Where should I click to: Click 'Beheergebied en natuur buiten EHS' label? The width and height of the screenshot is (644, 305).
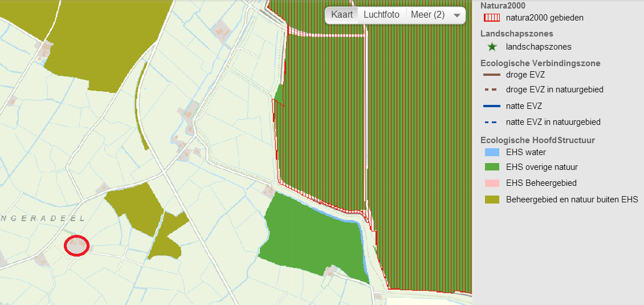pyautogui.click(x=572, y=200)
